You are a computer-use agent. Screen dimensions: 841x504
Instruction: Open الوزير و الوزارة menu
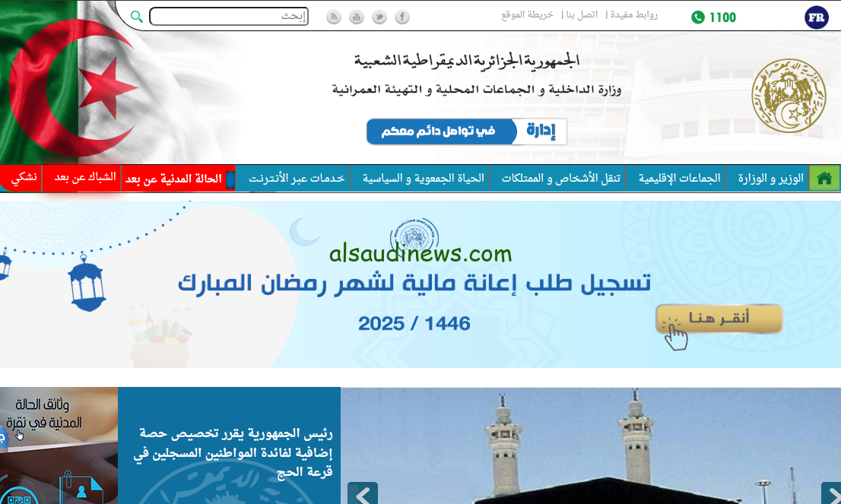(x=770, y=179)
